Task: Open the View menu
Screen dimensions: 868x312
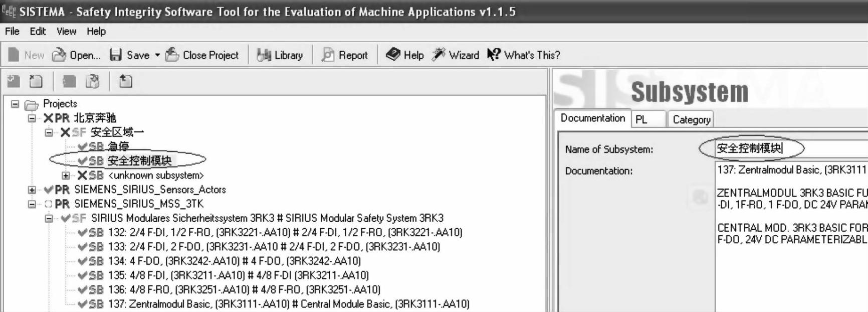Action: 66,31
